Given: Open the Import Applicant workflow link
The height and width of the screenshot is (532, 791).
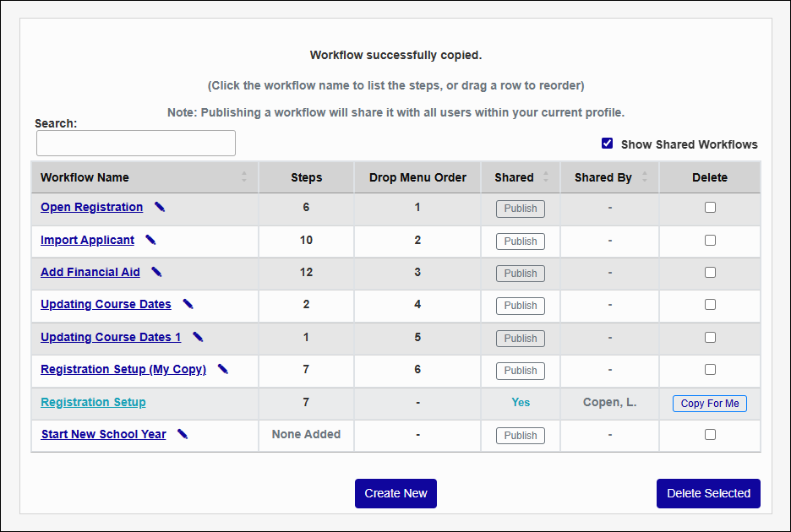Looking at the screenshot, I should (x=87, y=240).
